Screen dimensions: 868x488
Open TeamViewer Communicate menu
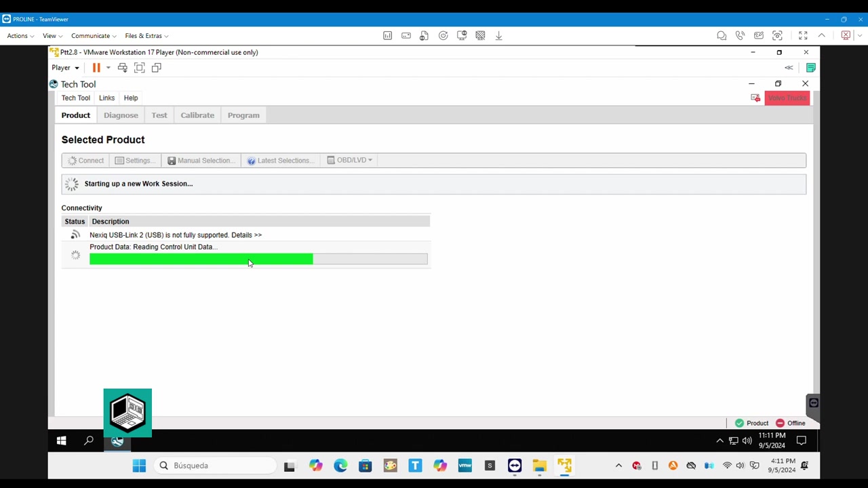pos(94,36)
